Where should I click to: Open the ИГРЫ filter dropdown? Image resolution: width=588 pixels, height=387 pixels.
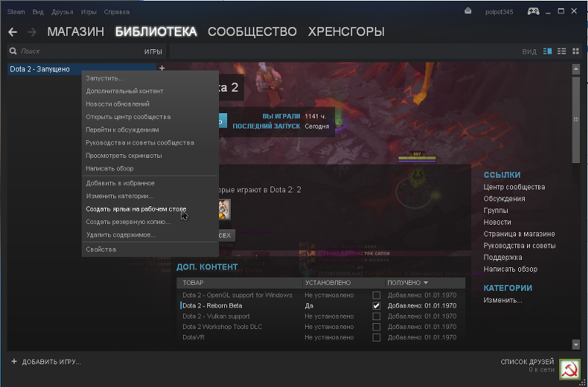click(x=153, y=51)
